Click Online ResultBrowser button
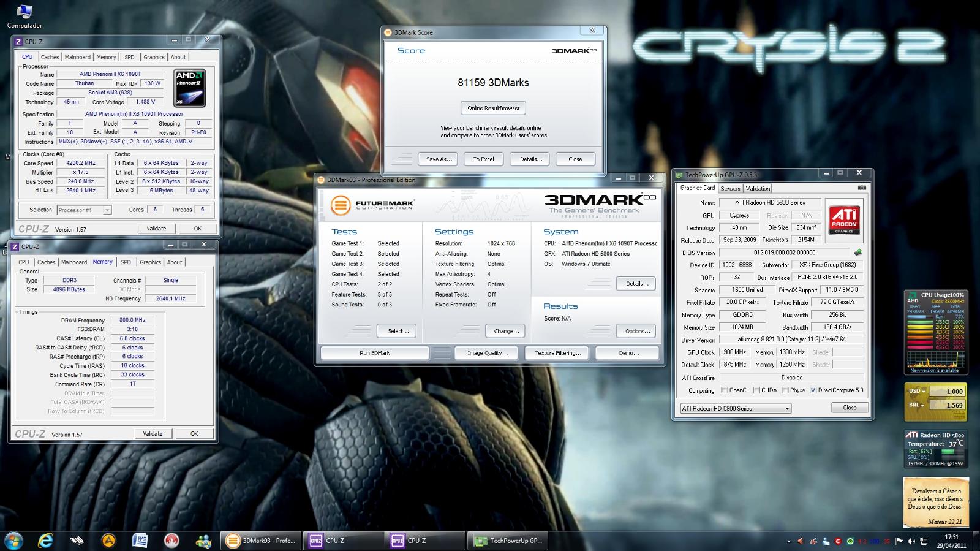 tap(493, 108)
